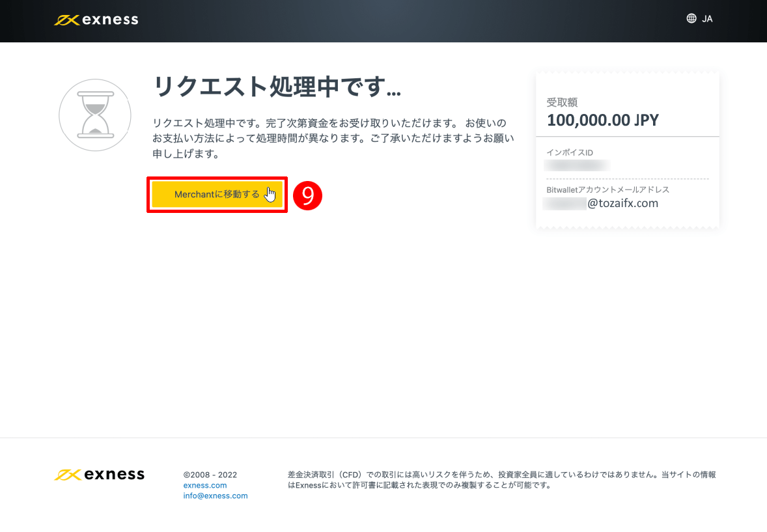Screen dimensions: 767x532
Task: Click the red step 9 badge
Action: click(309, 196)
